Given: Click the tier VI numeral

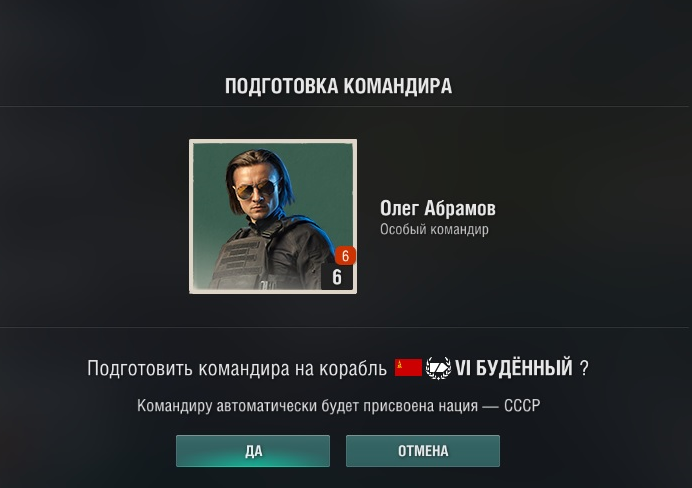Looking at the screenshot, I should (463, 368).
